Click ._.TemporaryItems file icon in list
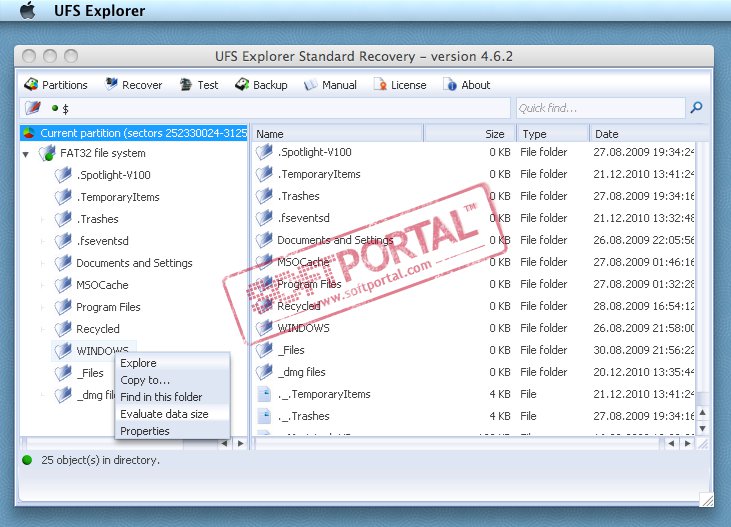This screenshot has width=731, height=527. (x=264, y=394)
